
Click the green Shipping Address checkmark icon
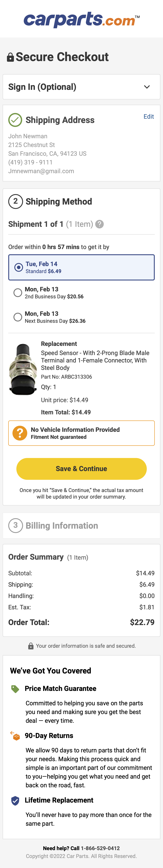pyautogui.click(x=15, y=120)
